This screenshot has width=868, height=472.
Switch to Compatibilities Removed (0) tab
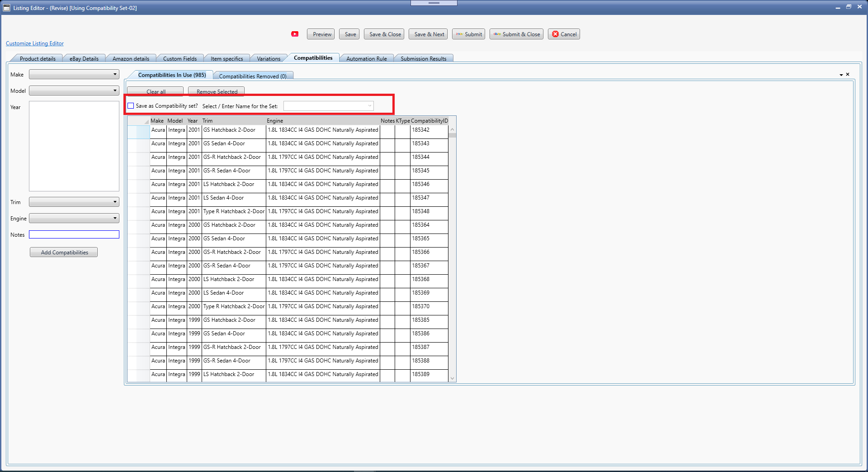253,76
